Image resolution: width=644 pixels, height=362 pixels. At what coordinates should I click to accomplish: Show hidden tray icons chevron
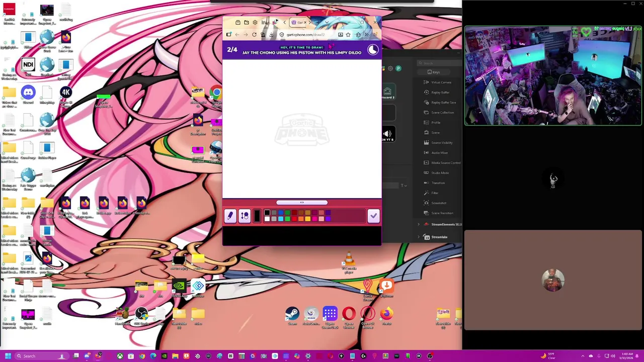coord(583,356)
